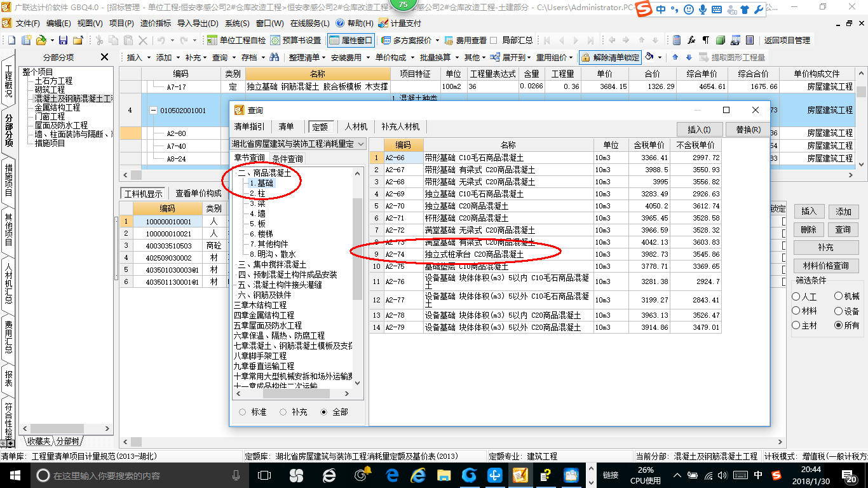This screenshot has height=488, width=868.
Task: Click the 返回项目管理 button
Action: (x=787, y=40)
